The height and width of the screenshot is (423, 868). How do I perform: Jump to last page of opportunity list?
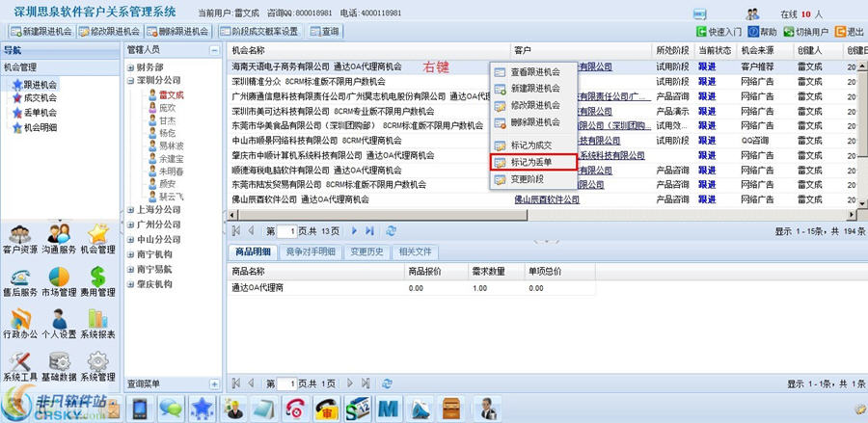(369, 230)
